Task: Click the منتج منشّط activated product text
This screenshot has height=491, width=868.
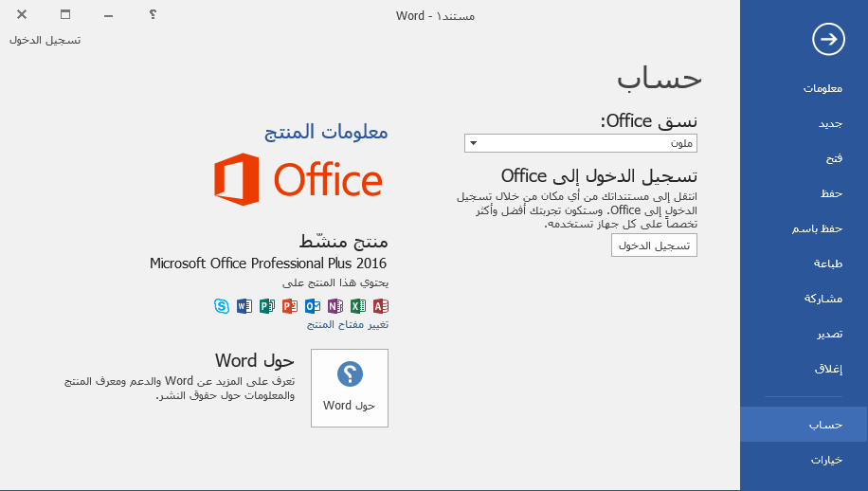Action: pos(344,241)
